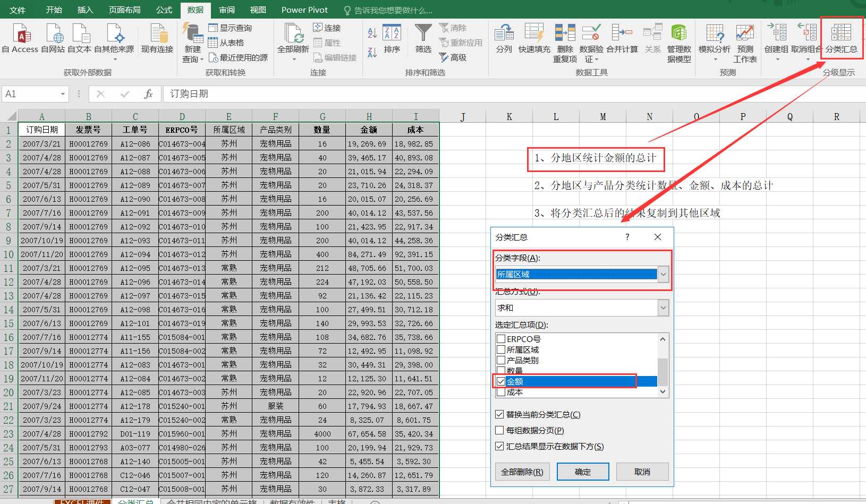Open Advanced filter (高级)

pos(453,57)
